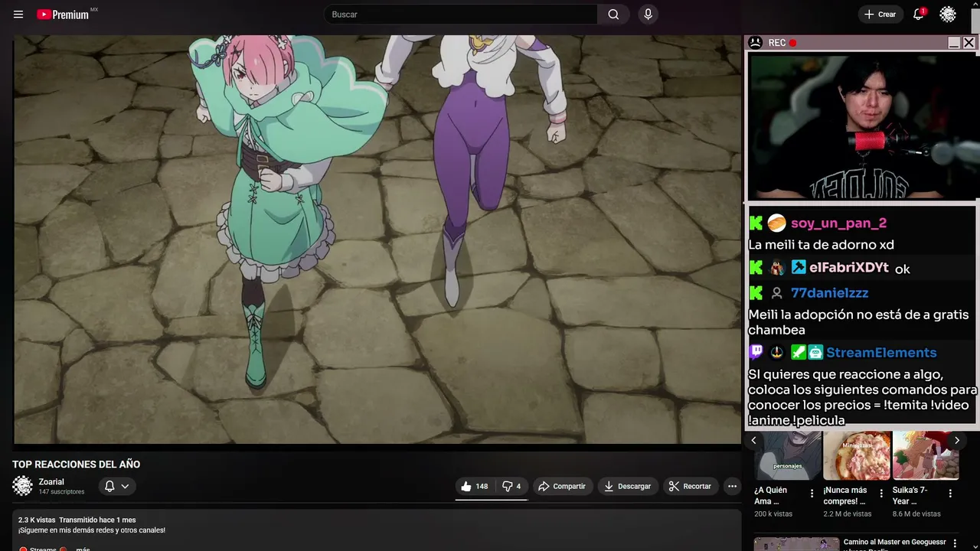Open more actions next to Recortar
The image size is (980, 551).
coord(732,486)
